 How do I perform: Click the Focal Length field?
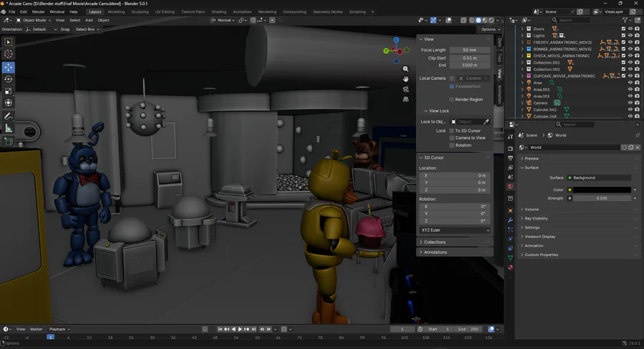(x=469, y=50)
